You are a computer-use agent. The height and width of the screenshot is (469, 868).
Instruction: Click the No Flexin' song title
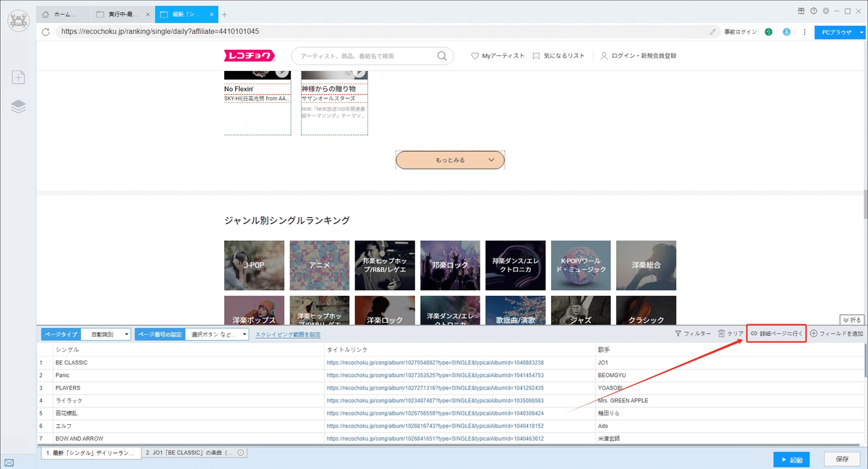pos(238,90)
